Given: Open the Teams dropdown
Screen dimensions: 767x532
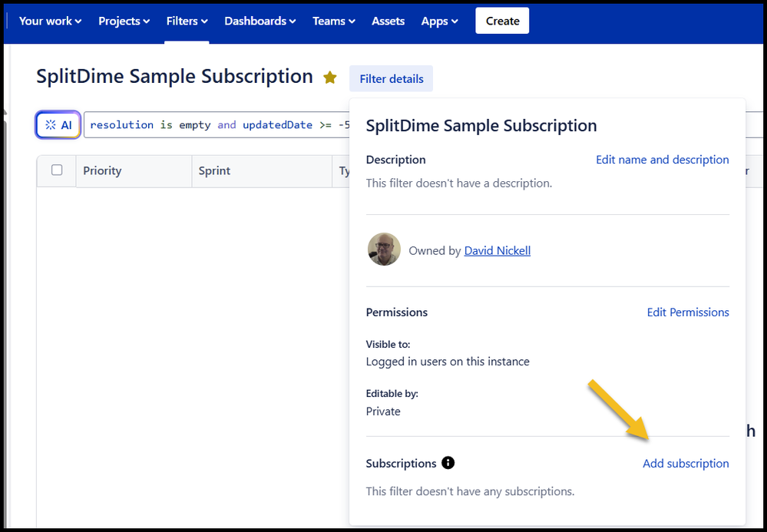Looking at the screenshot, I should (334, 21).
